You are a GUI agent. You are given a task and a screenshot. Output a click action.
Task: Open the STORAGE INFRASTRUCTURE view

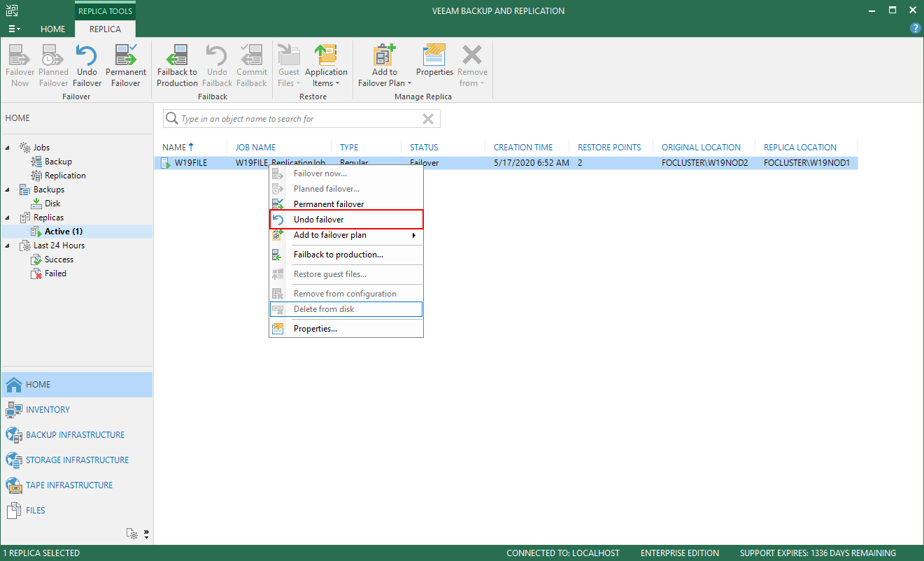pyautogui.click(x=76, y=460)
